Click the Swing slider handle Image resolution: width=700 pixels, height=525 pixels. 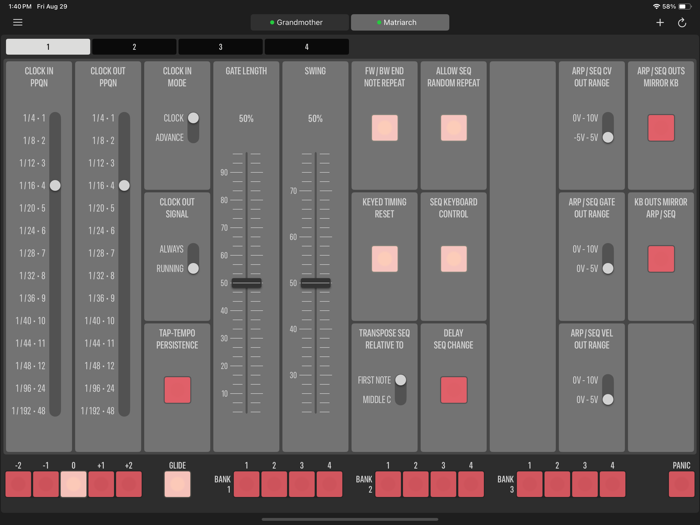pyautogui.click(x=316, y=283)
